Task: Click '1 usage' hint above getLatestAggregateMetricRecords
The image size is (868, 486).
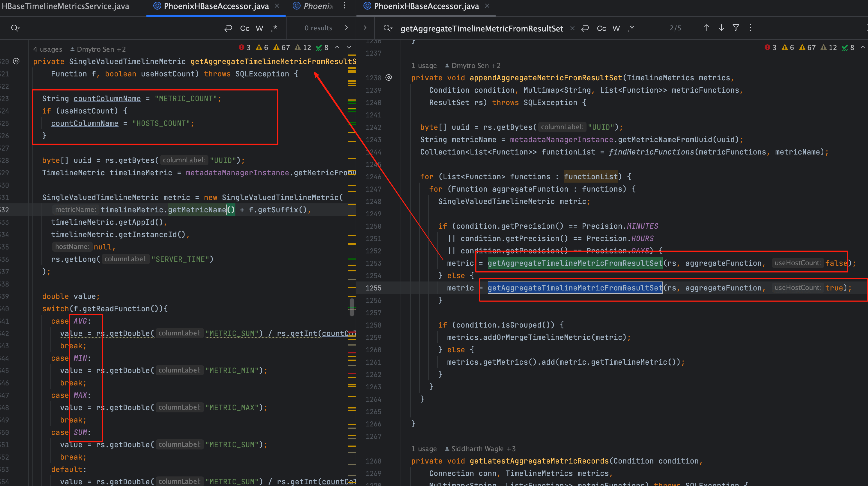Action: [x=424, y=449]
